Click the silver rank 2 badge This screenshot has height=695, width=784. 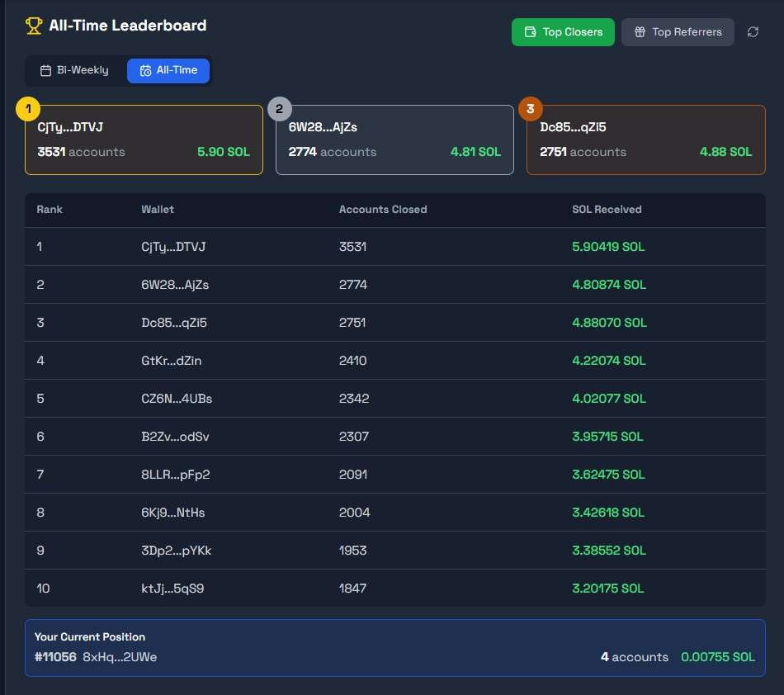click(x=280, y=109)
